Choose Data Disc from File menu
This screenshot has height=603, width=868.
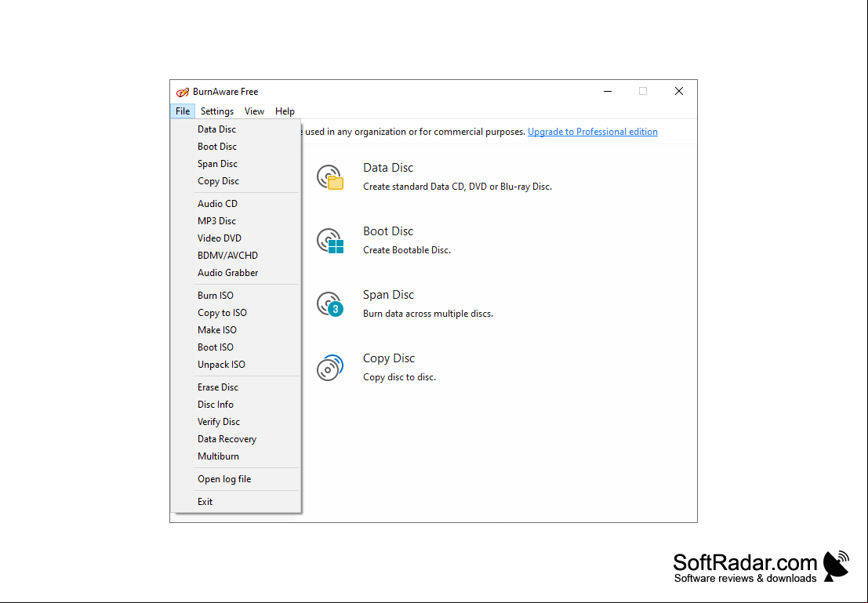coord(236,129)
